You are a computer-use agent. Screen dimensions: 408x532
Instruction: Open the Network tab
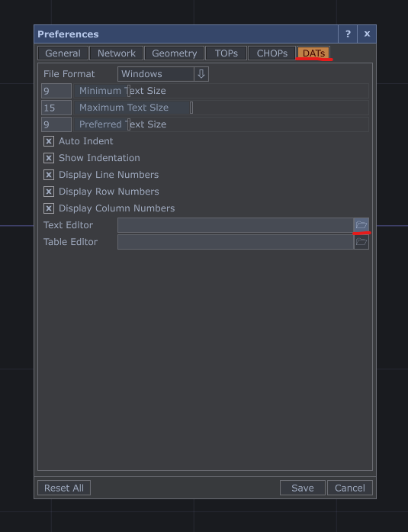coord(116,53)
